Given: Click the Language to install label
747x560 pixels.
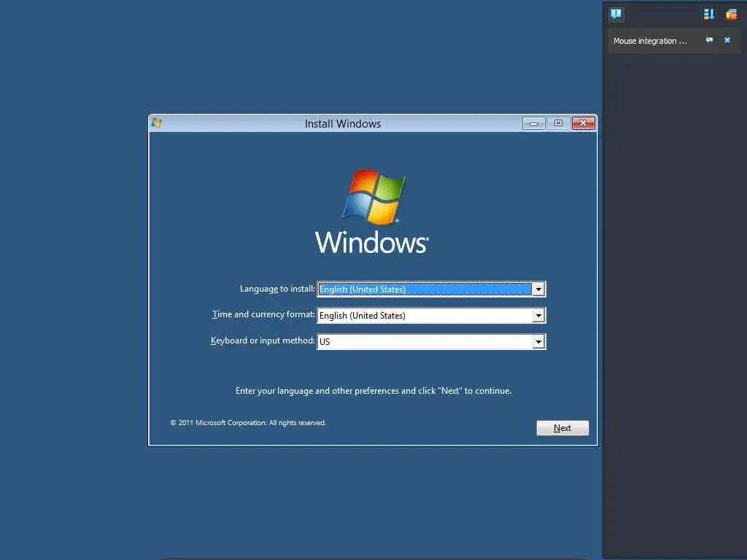Looking at the screenshot, I should tap(277, 289).
